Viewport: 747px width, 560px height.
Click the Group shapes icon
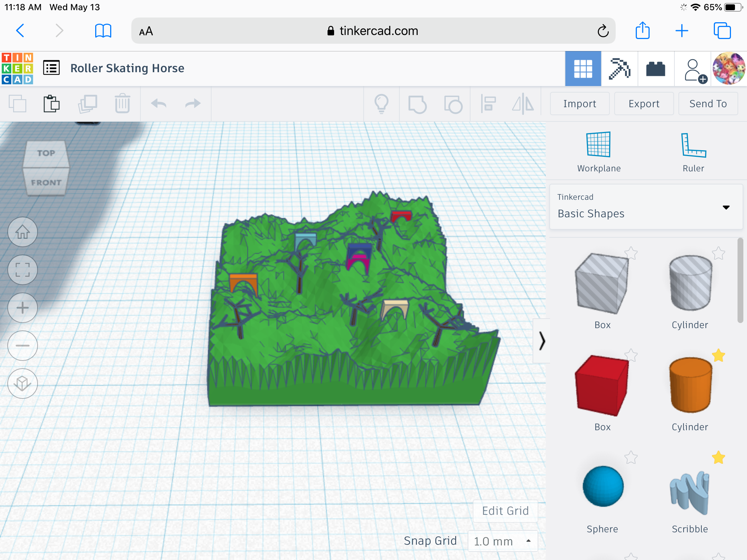tap(417, 104)
